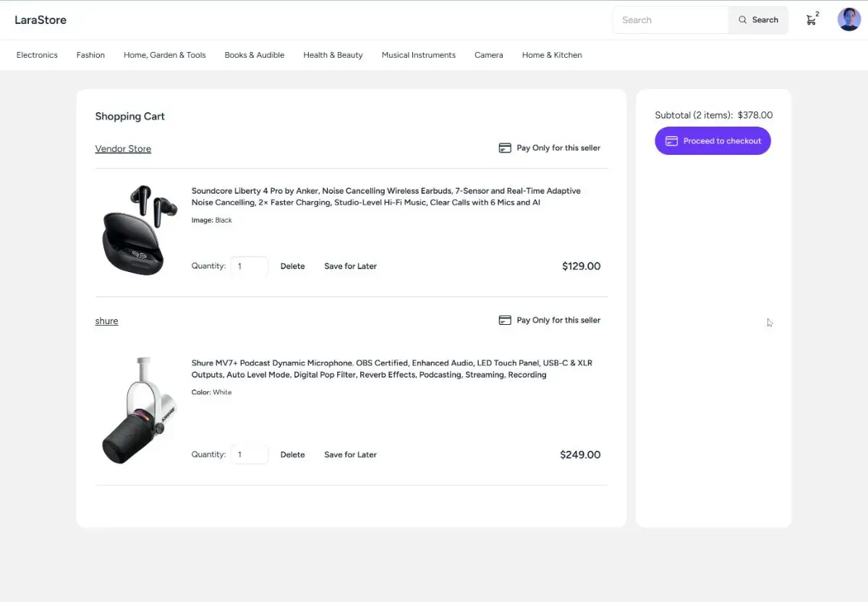Screen dimensions: 868x602
Task: Open the profile avatar menu
Action: point(848,19)
